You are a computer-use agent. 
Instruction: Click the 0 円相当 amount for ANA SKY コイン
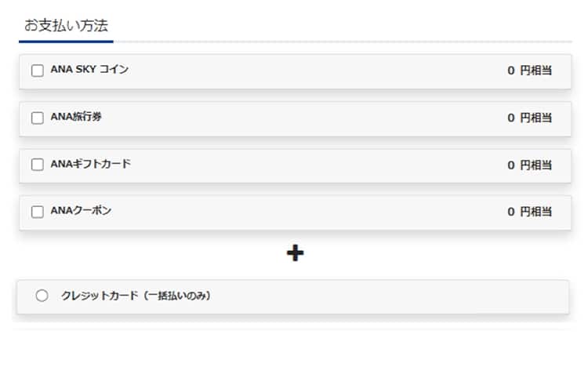click(x=529, y=71)
